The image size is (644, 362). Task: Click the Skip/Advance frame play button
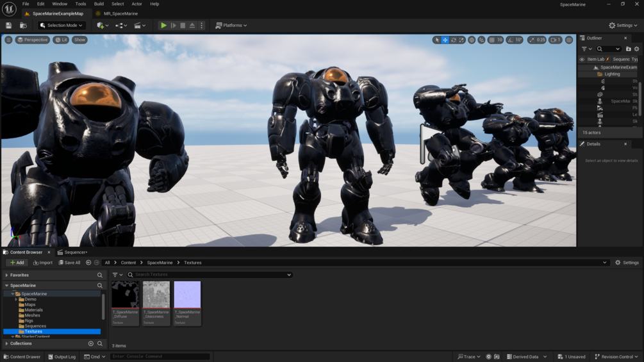click(173, 26)
